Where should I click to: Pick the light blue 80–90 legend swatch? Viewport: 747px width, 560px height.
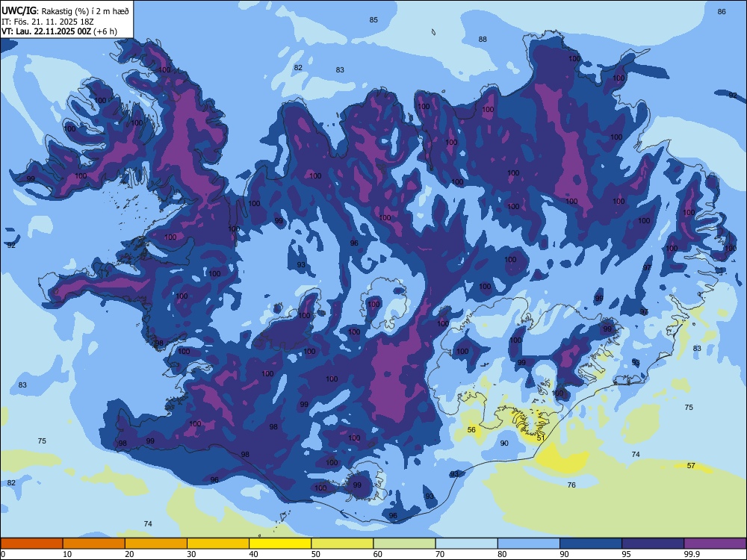pyautogui.click(x=528, y=544)
